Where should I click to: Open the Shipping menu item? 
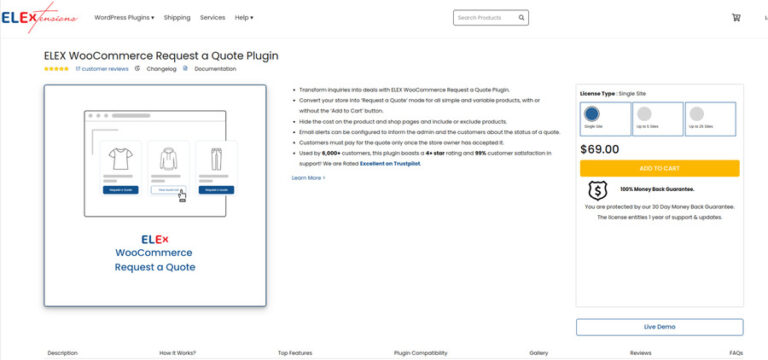point(177,18)
